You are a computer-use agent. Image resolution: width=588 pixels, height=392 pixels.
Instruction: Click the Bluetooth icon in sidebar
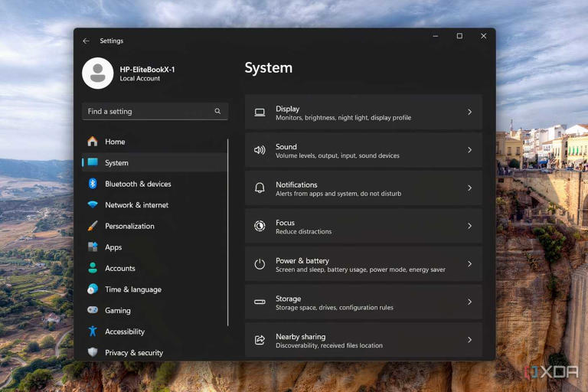93,184
